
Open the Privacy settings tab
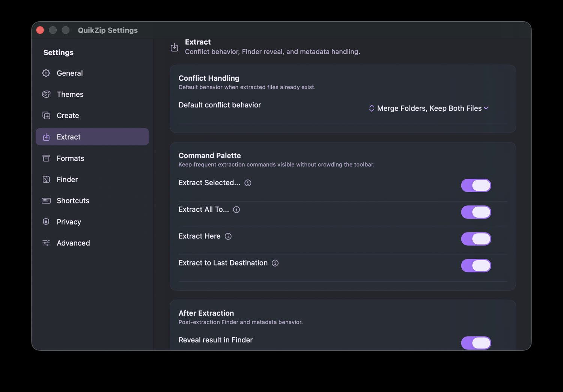point(92,222)
